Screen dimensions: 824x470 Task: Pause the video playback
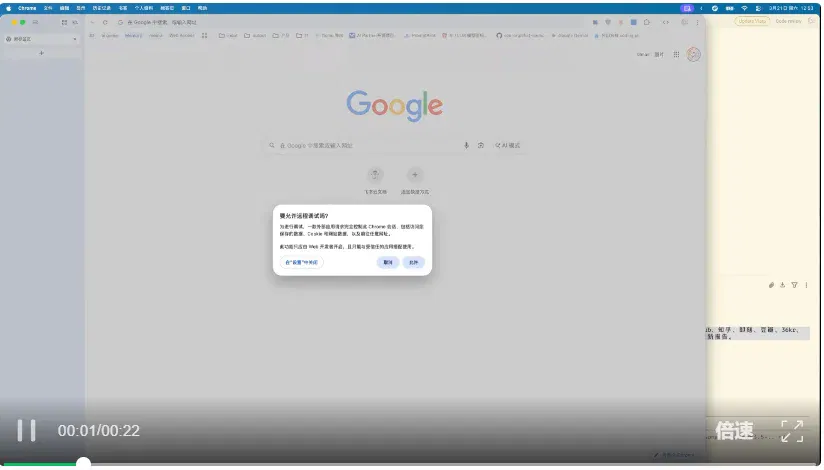coord(26,431)
